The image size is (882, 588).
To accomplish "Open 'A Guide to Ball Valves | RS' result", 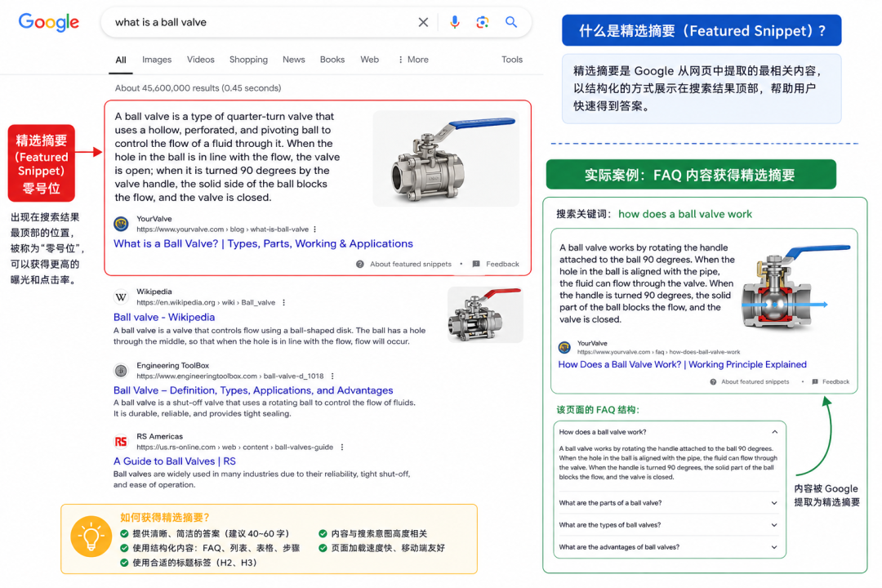I will pyautogui.click(x=175, y=461).
